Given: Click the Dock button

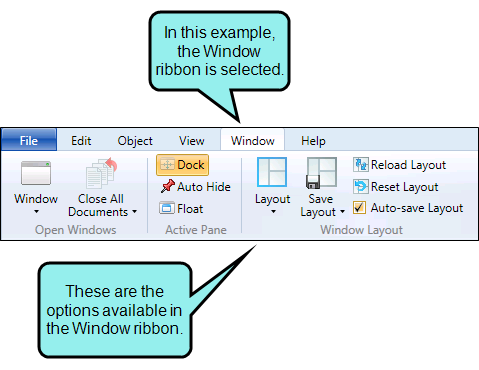Looking at the screenshot, I should point(182,165).
